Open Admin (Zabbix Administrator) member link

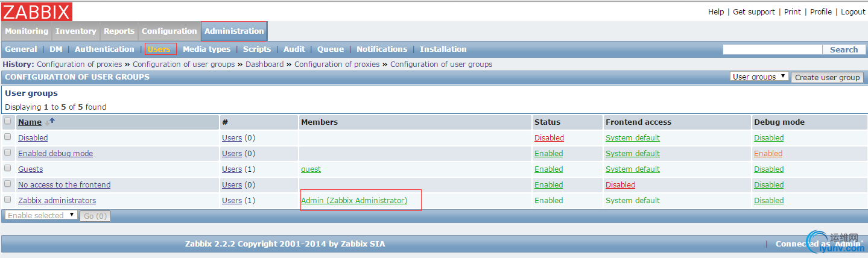tap(354, 201)
